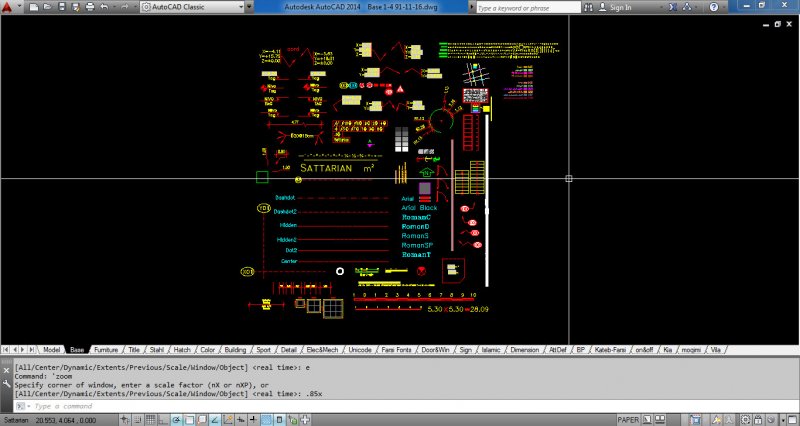
Task: Toggle Annotation Visibility icon
Action: coord(716,420)
